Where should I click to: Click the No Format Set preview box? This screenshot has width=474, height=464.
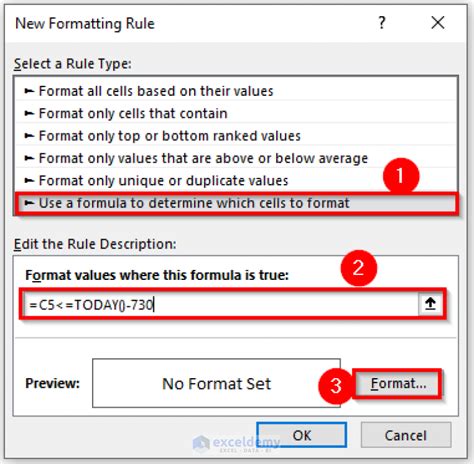[216, 383]
